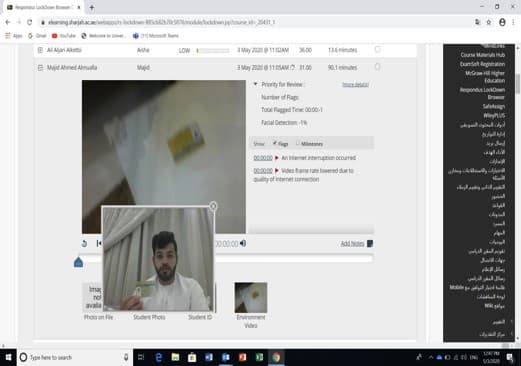Open Excel from the taskbar
This screenshot has height=366, width=521.
pyautogui.click(x=259, y=357)
